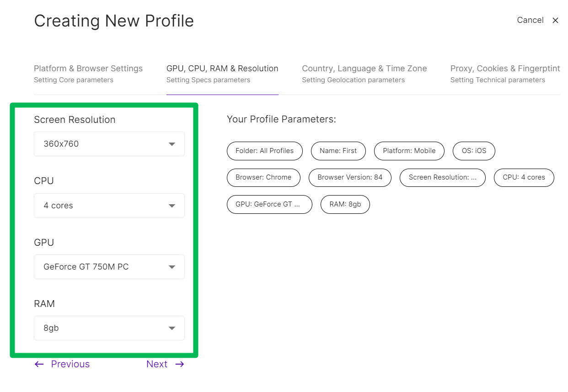Go to Proxy, Cookies & Fingerprint tab
The width and height of the screenshot is (568, 392).
click(505, 74)
